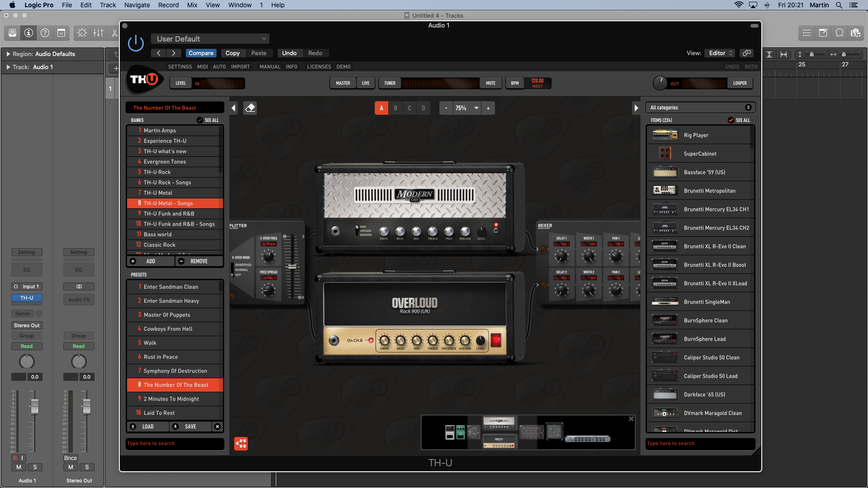Screen dimensions: 868x488
Task: Open Smart Controls knob icon
Action: pyautogui.click(x=82, y=33)
